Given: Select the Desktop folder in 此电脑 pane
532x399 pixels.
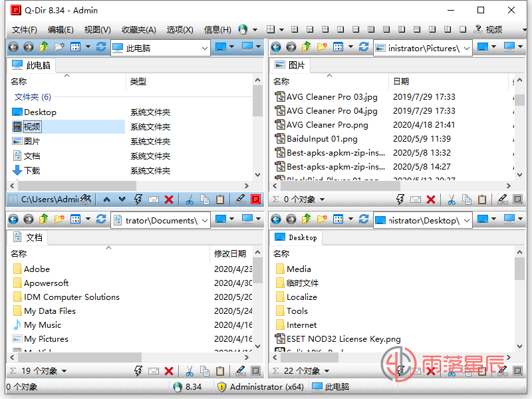Looking at the screenshot, I should (x=35, y=112).
